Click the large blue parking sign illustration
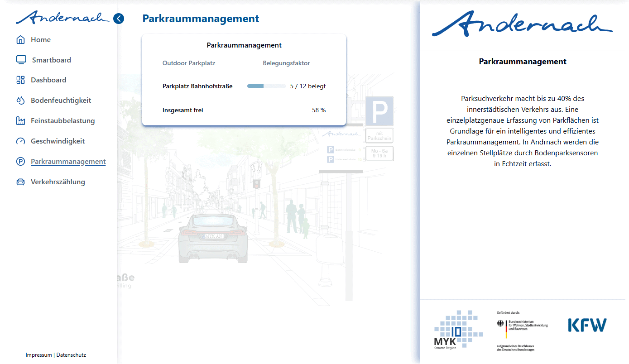629x364 pixels. click(379, 111)
